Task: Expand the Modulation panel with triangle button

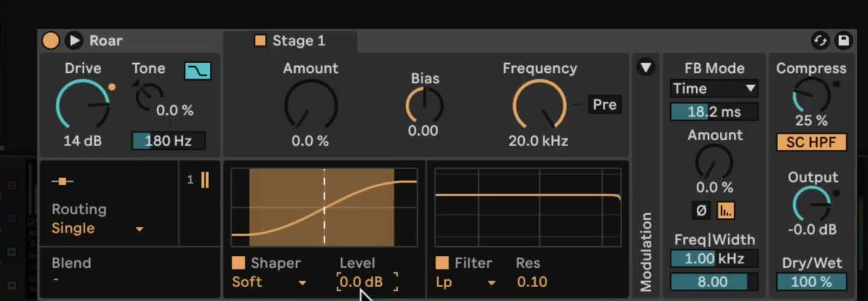Action: [x=646, y=67]
